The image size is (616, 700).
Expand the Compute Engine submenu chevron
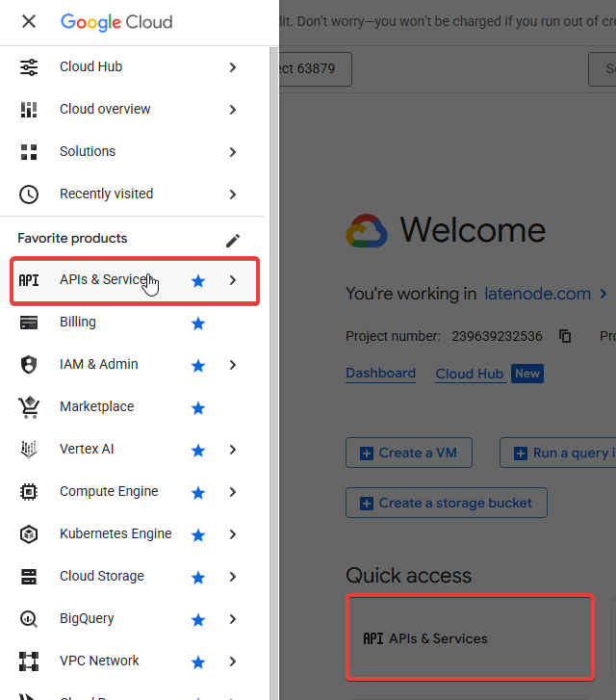pyautogui.click(x=233, y=492)
